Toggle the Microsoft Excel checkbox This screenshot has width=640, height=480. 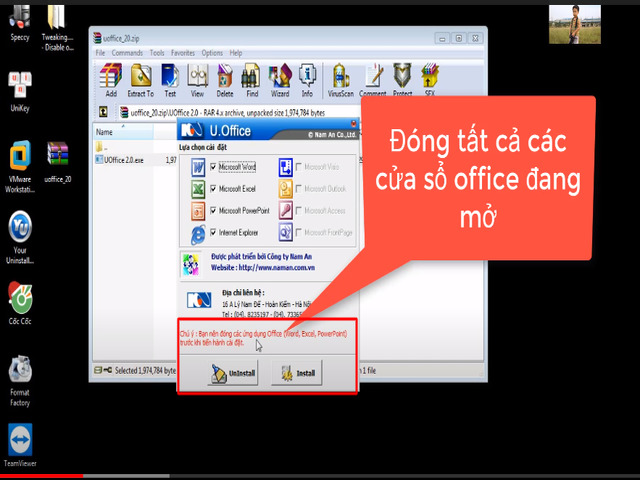[213, 189]
